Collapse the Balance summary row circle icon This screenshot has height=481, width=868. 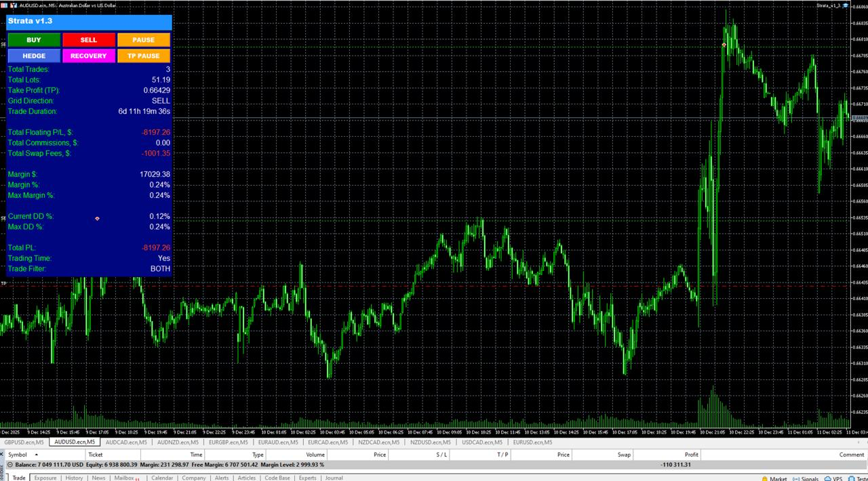(10, 465)
